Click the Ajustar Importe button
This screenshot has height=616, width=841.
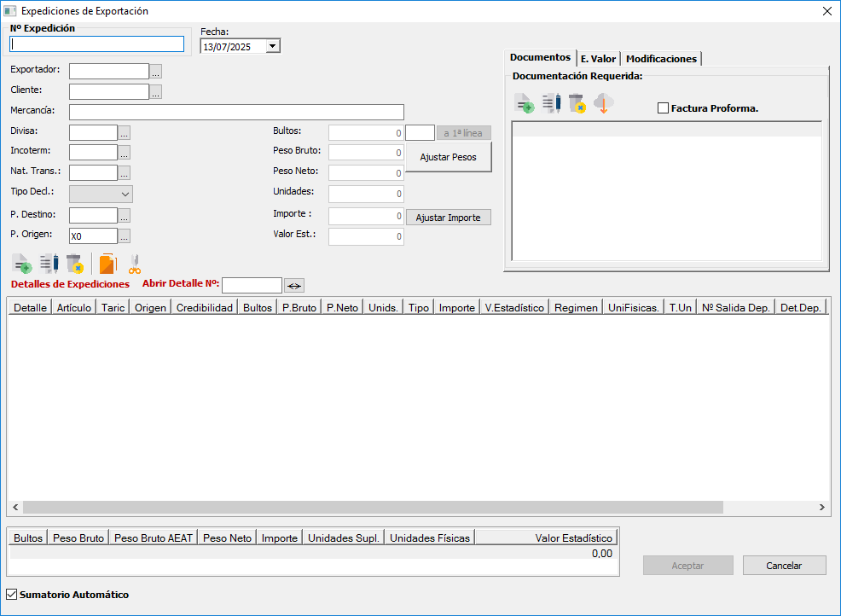448,218
